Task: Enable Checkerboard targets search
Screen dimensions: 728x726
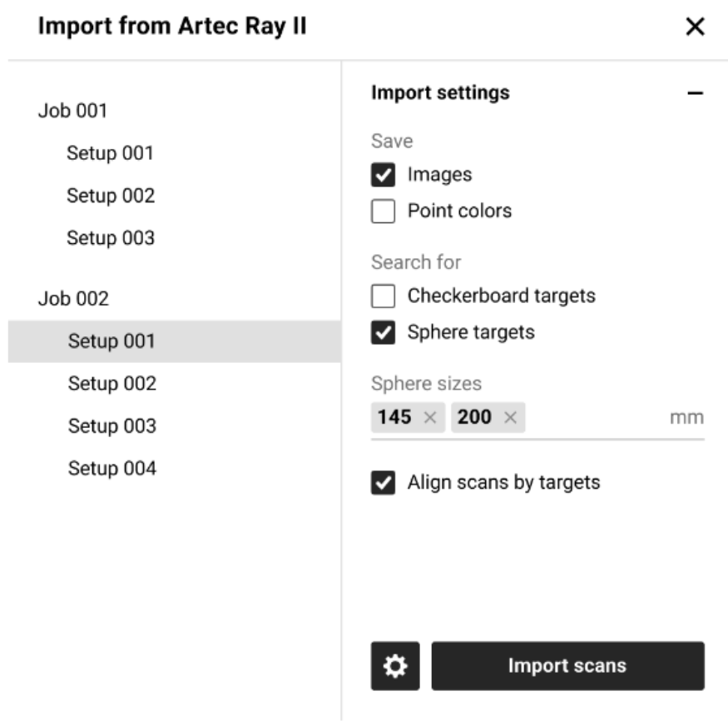Action: click(383, 296)
